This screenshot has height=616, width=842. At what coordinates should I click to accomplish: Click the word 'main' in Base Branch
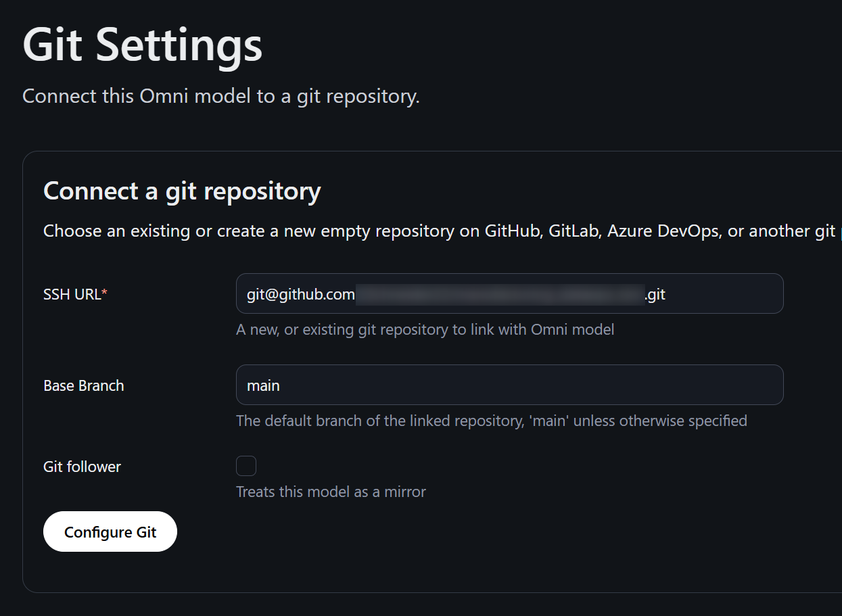[263, 385]
